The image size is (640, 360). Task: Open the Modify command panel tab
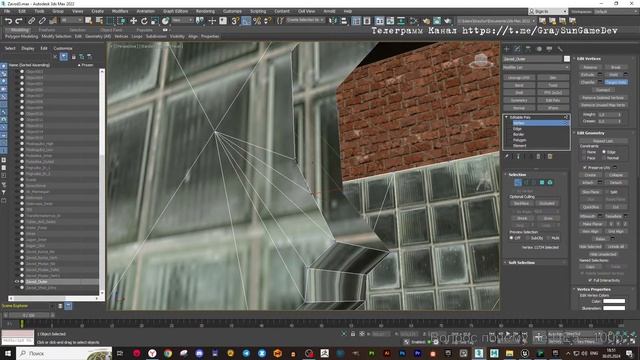(517, 49)
